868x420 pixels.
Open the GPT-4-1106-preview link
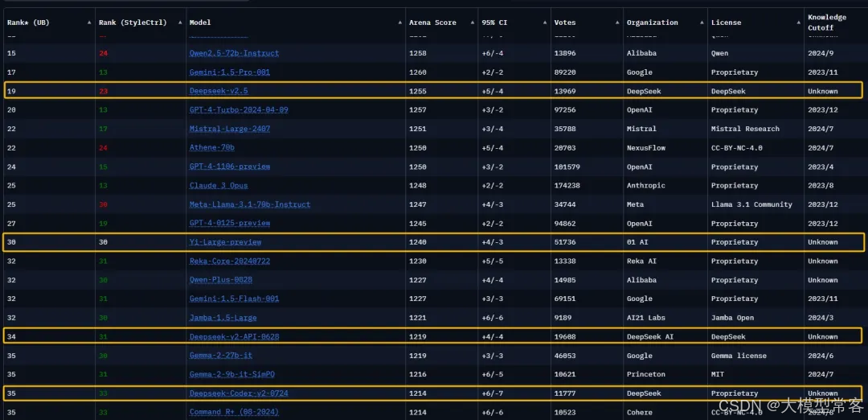pyautogui.click(x=230, y=167)
